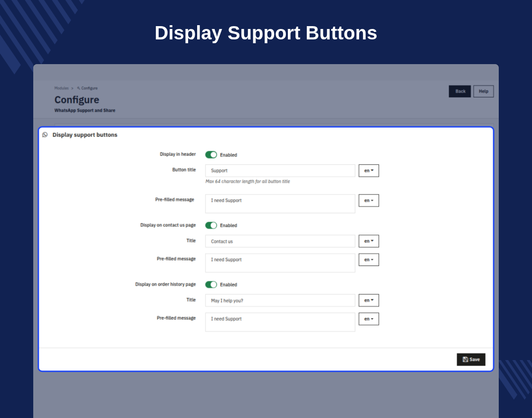Click the May I help you? title field
This screenshot has height=418, width=532.
[280, 300]
